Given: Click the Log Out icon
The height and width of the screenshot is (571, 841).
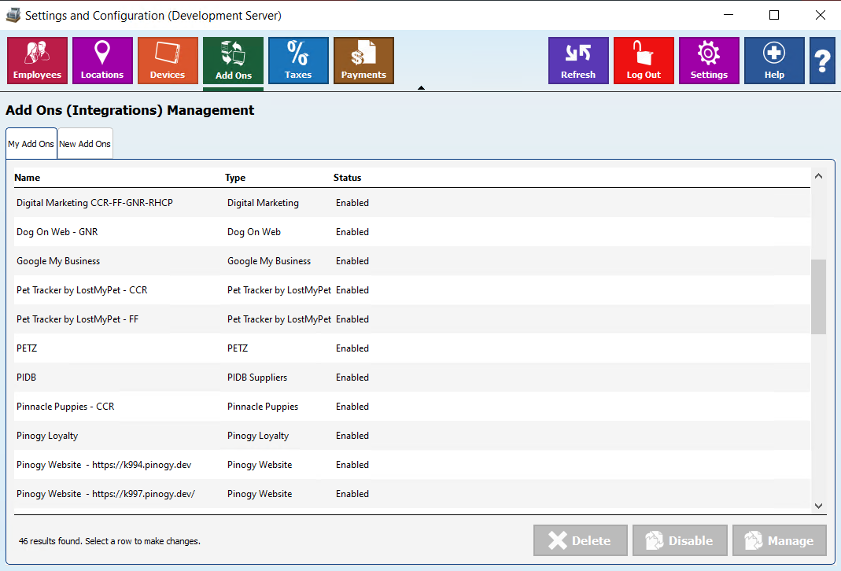Looking at the screenshot, I should coord(643,60).
